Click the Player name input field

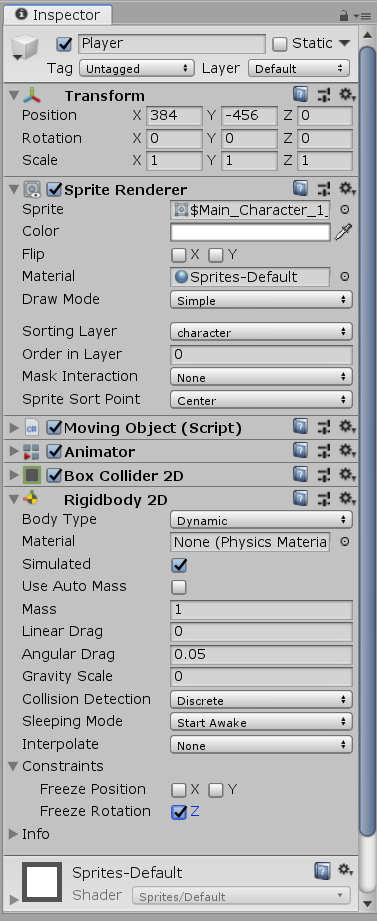tap(171, 43)
